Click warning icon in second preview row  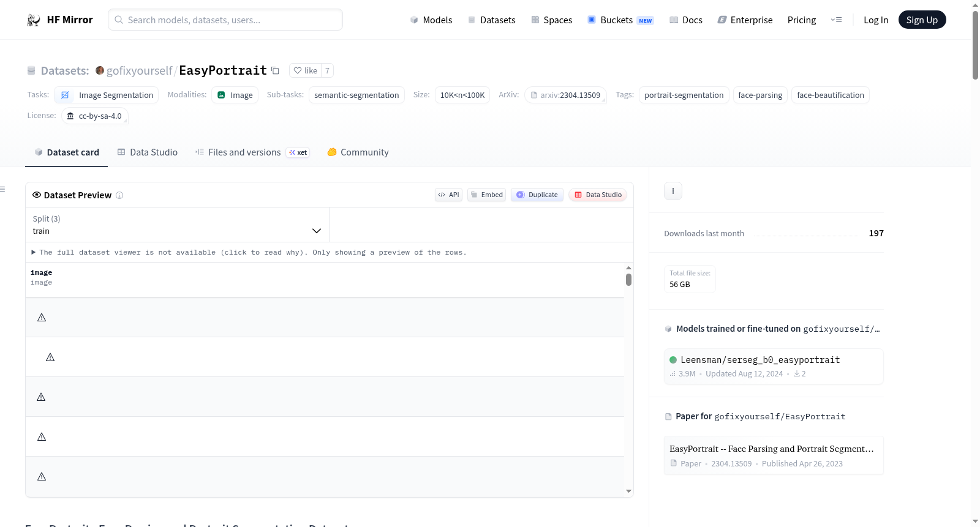(50, 357)
